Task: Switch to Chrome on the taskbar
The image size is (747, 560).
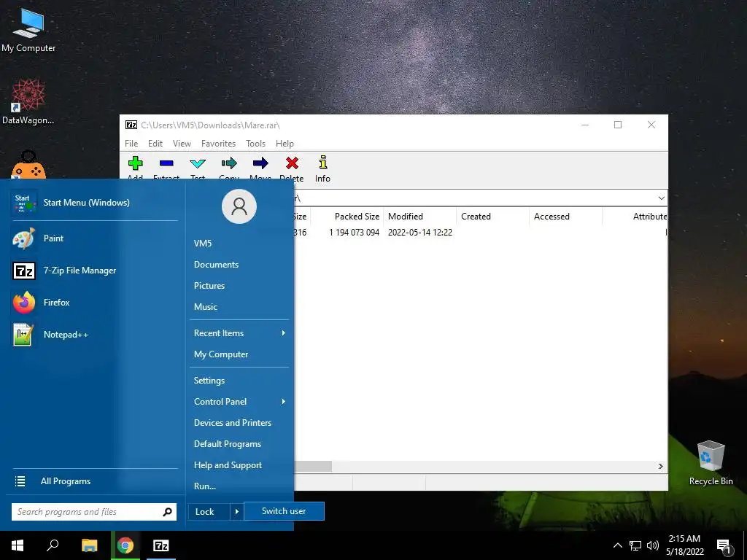Action: point(125,545)
